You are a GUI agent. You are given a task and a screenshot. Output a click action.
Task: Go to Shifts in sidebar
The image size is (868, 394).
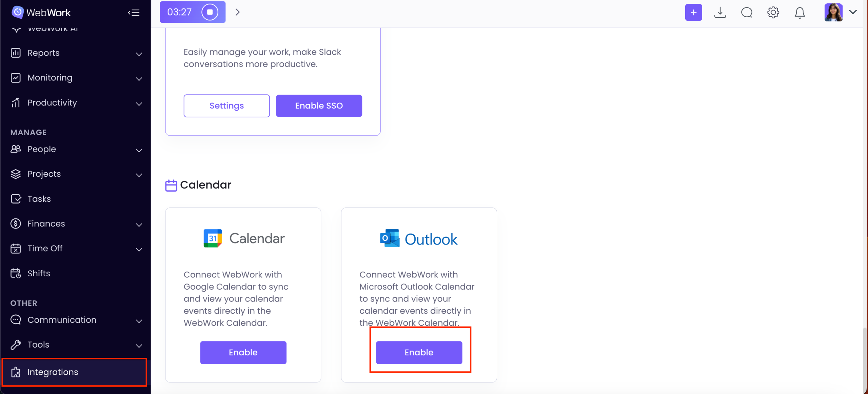click(x=39, y=273)
